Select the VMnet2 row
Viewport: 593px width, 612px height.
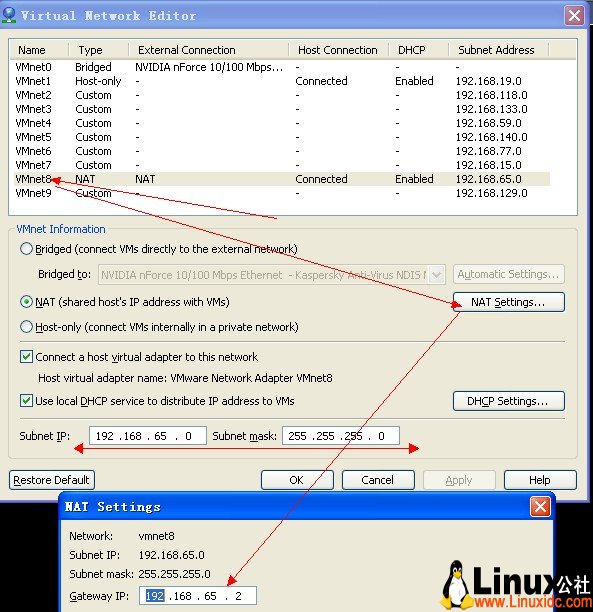point(282,95)
